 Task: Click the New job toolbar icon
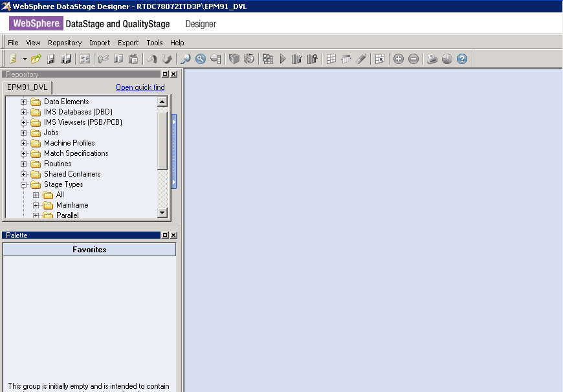point(14,58)
